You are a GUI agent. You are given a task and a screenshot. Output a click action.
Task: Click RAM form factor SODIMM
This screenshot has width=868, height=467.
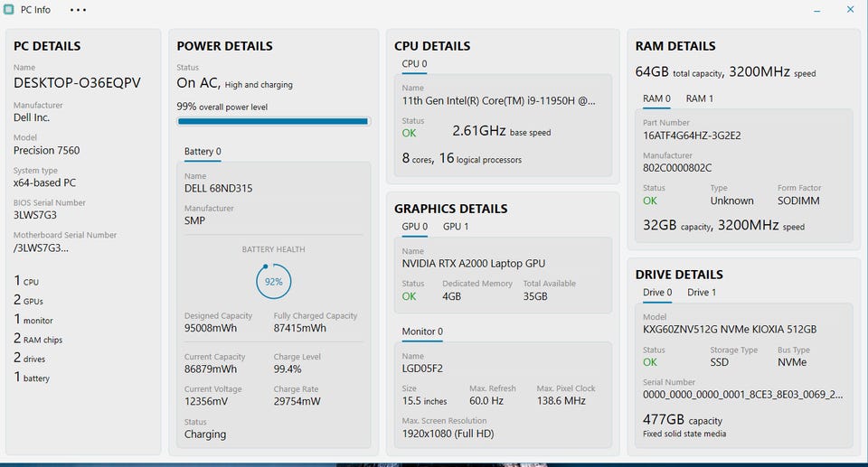[x=798, y=201]
